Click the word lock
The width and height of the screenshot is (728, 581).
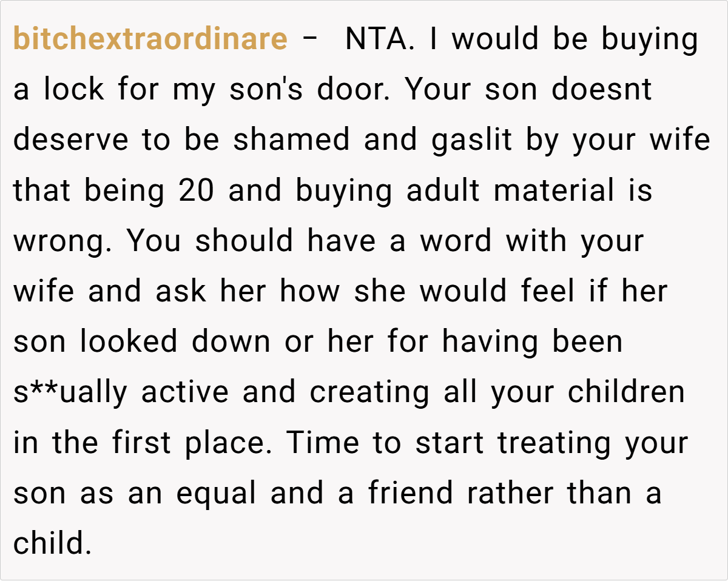(x=73, y=90)
